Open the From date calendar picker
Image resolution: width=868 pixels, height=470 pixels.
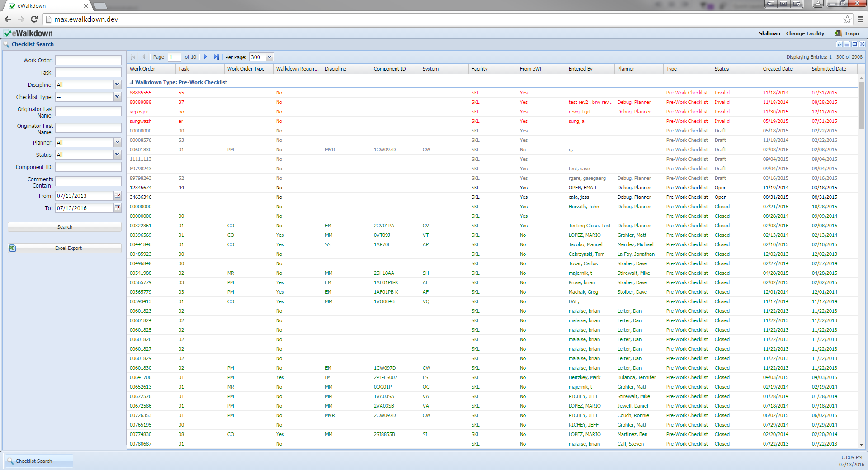[x=118, y=196]
